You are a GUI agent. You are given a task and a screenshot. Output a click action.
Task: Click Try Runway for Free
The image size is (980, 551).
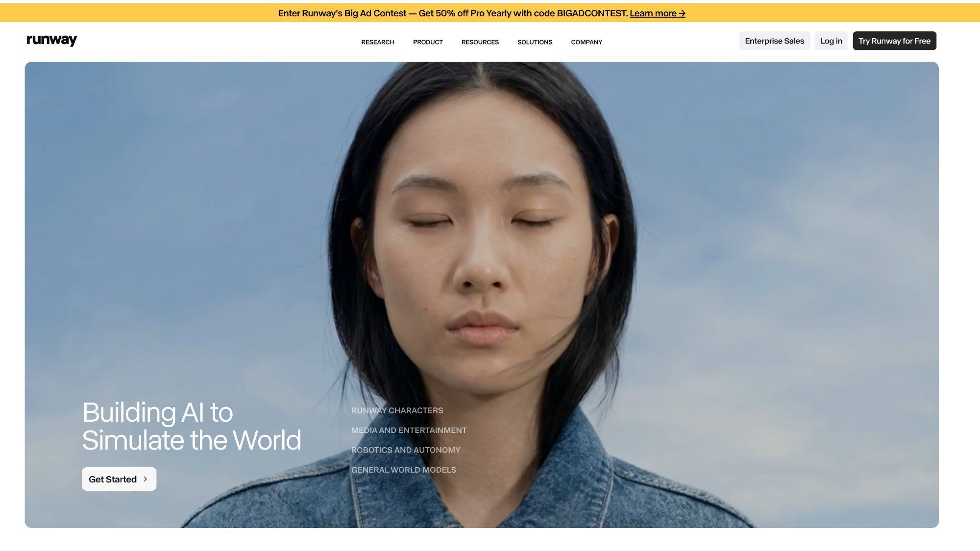tap(894, 41)
